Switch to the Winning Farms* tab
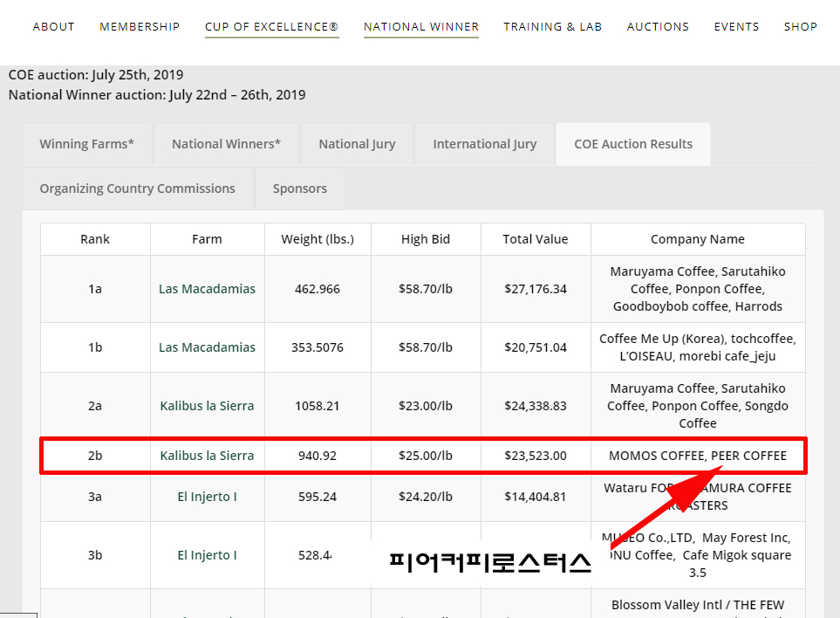The image size is (840, 618). point(86,144)
